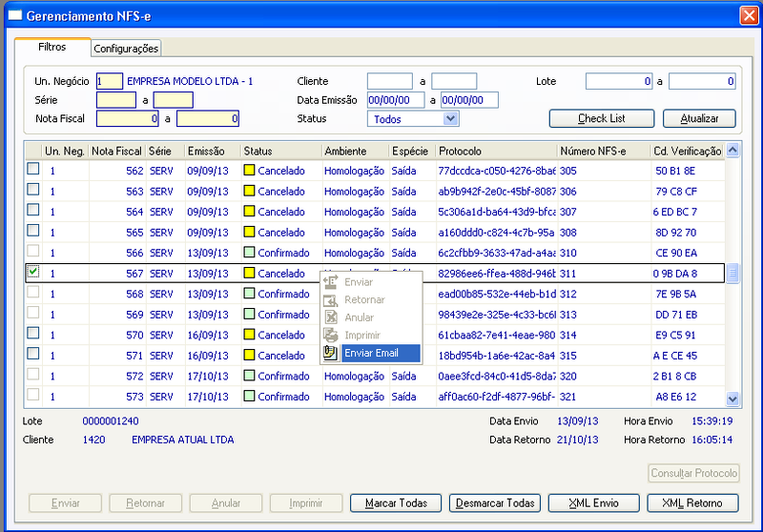Open the Configurações tab
Viewport: 763px width, 532px height.
coord(126,48)
